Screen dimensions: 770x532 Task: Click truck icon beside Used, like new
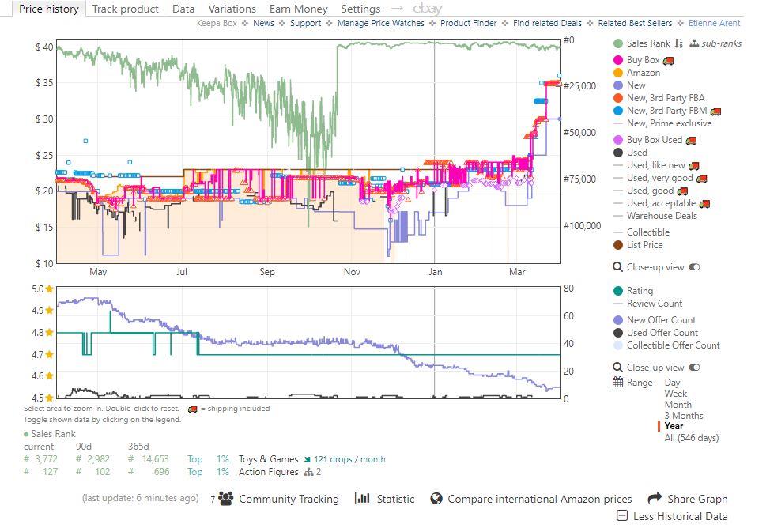[694, 166]
